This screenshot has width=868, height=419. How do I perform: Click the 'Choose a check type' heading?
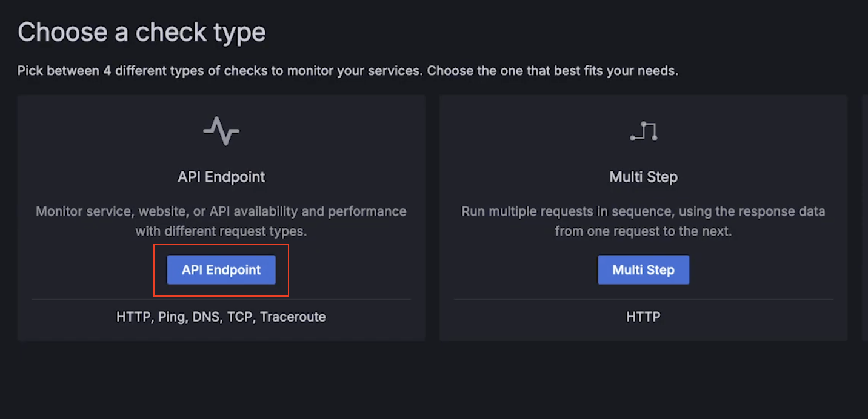[x=142, y=31]
